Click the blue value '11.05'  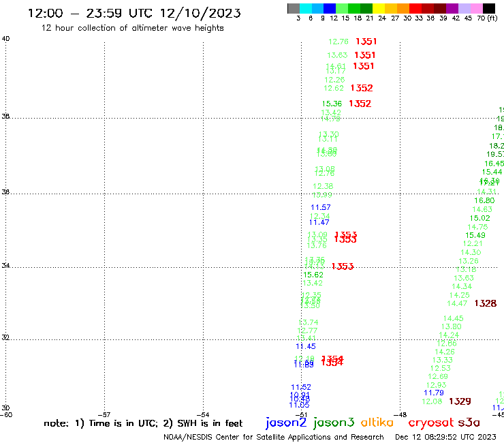(x=299, y=405)
